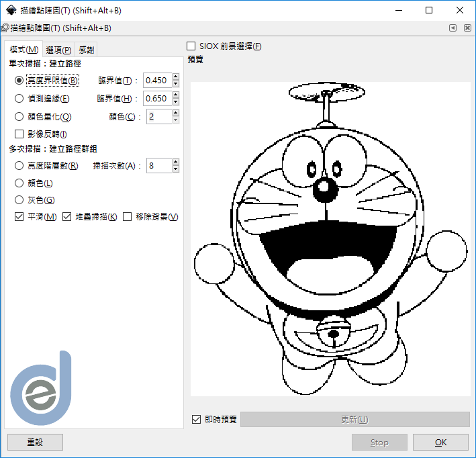Click the 顏色(C) field showing 2

[x=159, y=117]
